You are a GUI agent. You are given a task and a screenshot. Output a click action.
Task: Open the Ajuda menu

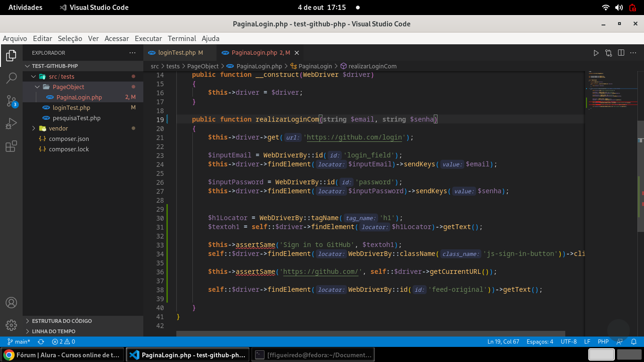point(210,39)
